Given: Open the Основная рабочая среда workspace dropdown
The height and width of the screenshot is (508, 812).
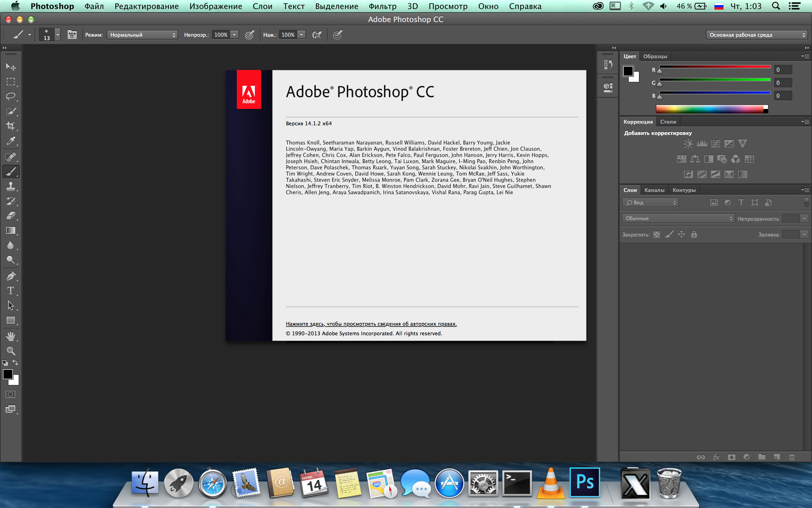Looking at the screenshot, I should pyautogui.click(x=757, y=35).
